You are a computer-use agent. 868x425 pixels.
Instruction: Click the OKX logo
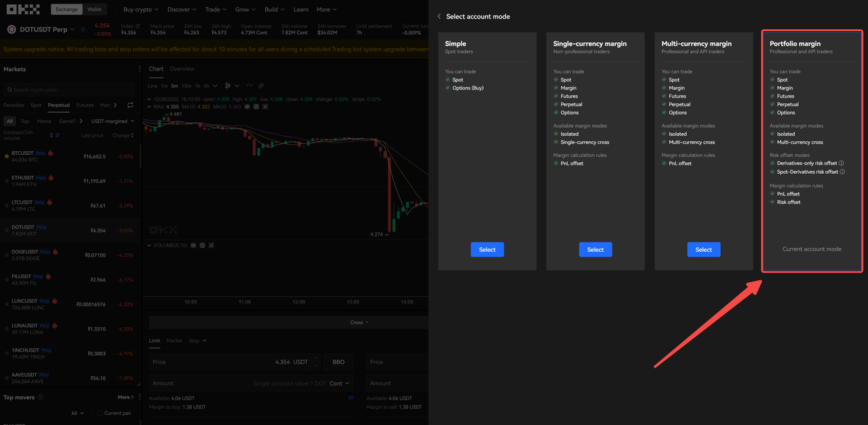(23, 10)
